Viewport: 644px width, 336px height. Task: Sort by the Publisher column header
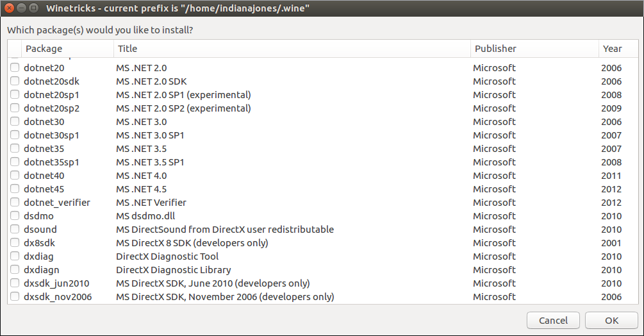click(x=534, y=49)
